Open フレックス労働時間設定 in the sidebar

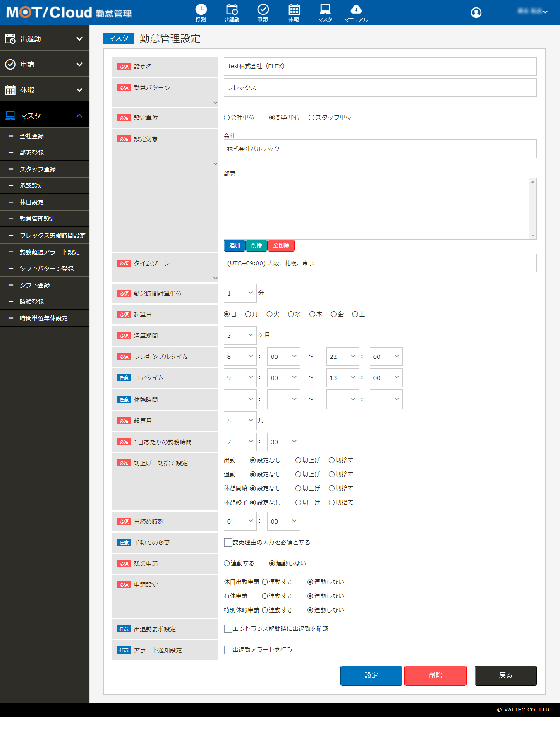coord(53,236)
